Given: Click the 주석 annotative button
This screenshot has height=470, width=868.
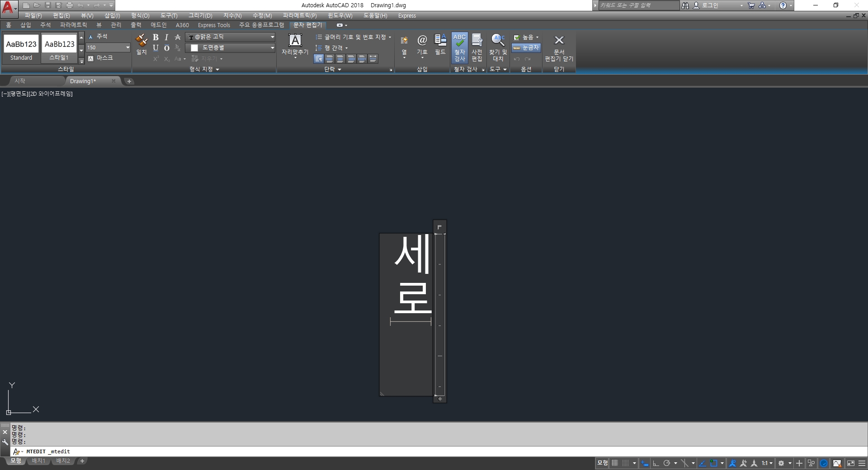Looking at the screenshot, I should click(98, 37).
